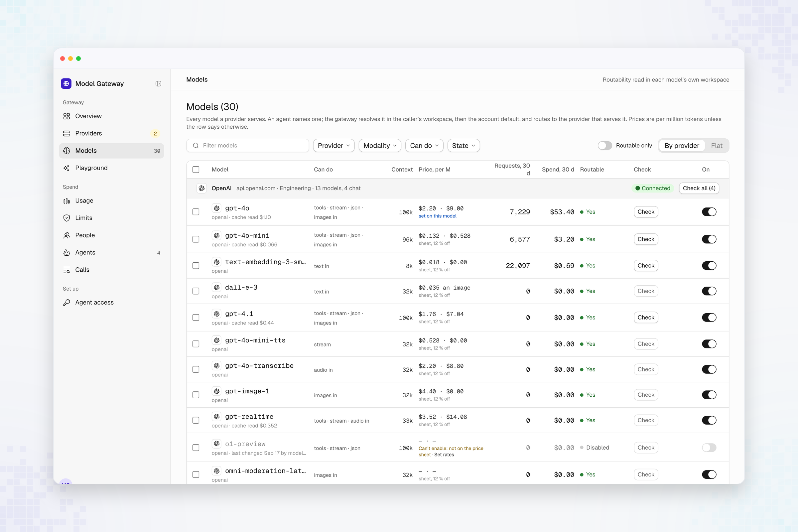Click Check button for text-embedding-3-small row
Viewport: 798px width, 532px height.
pos(646,266)
